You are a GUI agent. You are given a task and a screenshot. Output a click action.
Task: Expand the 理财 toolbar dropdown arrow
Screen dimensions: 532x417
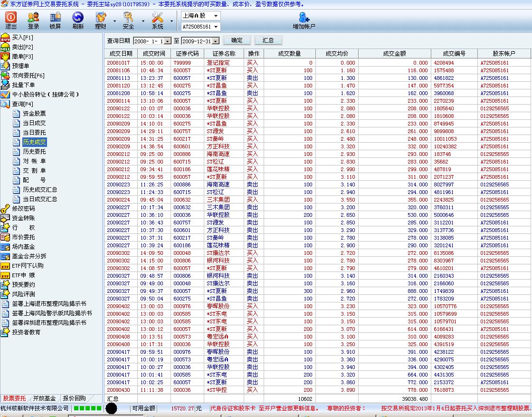pyautogui.click(x=114, y=21)
